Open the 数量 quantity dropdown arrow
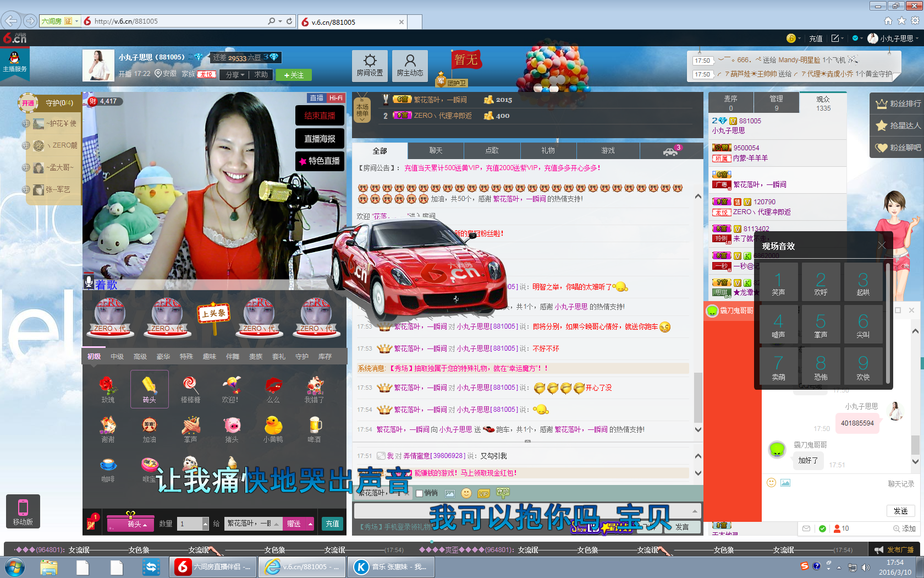This screenshot has height=578, width=924. [x=205, y=524]
